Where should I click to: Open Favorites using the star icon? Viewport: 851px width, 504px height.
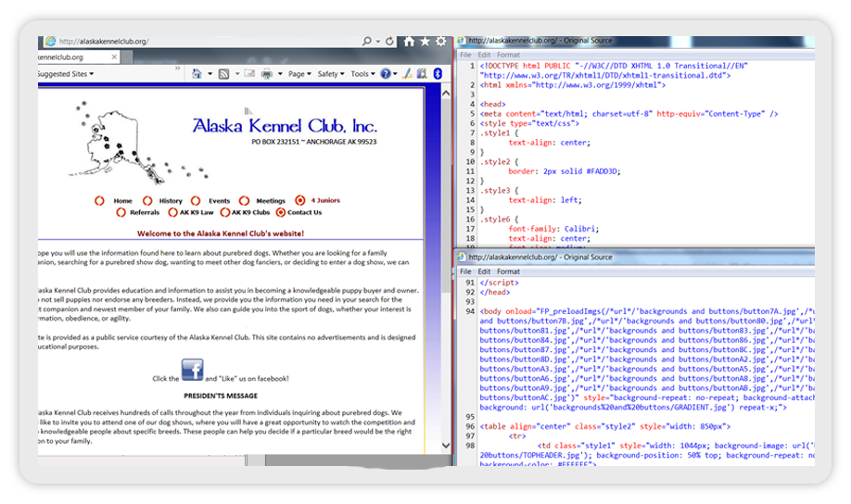coord(425,42)
